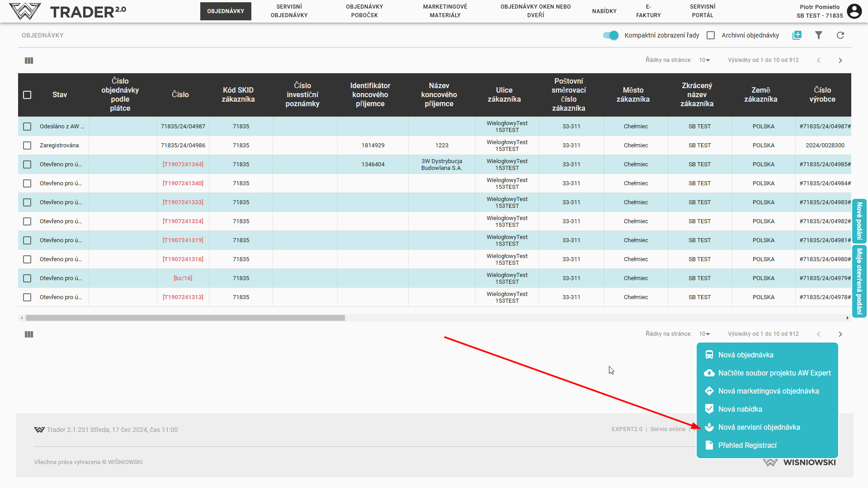Open column settings icon above the table
The height and width of the screenshot is (488, 868).
[29, 61]
